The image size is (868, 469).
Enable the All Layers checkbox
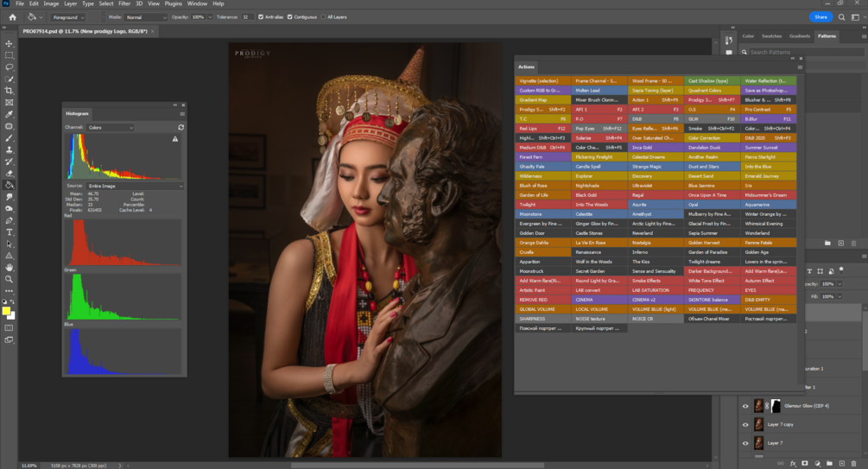click(x=323, y=16)
